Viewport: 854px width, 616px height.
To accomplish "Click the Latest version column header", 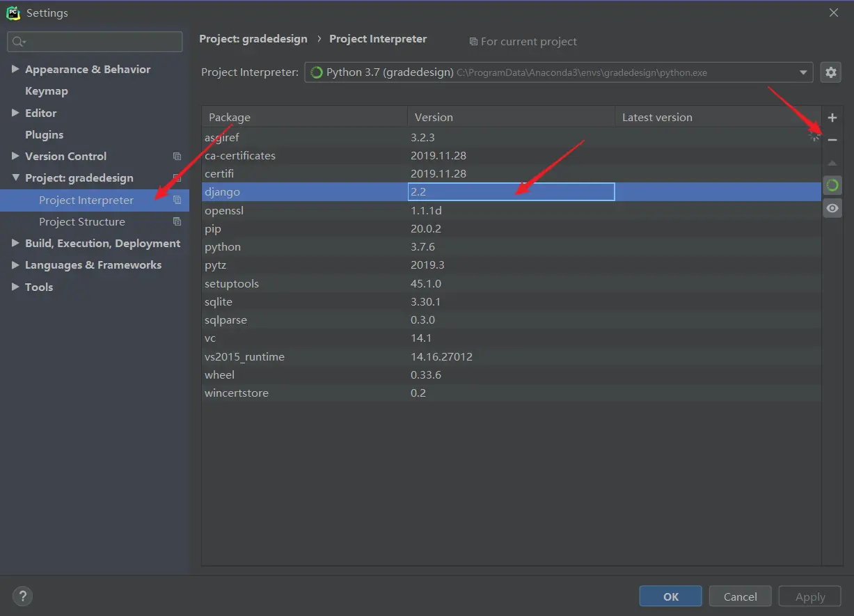I will (x=718, y=117).
